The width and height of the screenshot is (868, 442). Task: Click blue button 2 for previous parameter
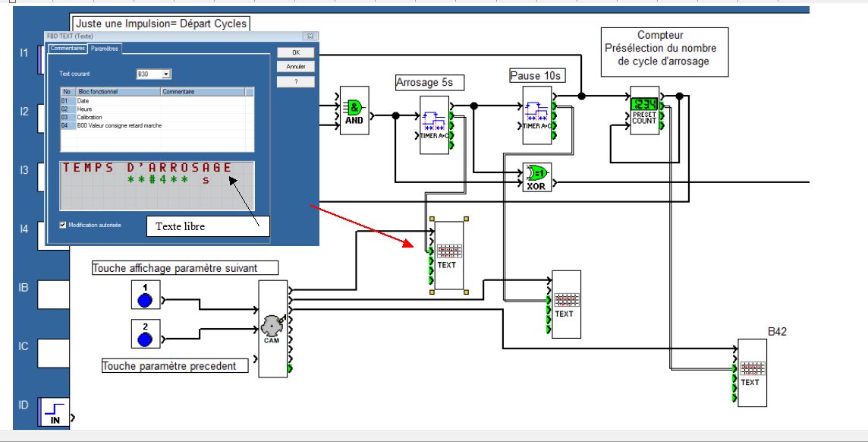click(145, 334)
